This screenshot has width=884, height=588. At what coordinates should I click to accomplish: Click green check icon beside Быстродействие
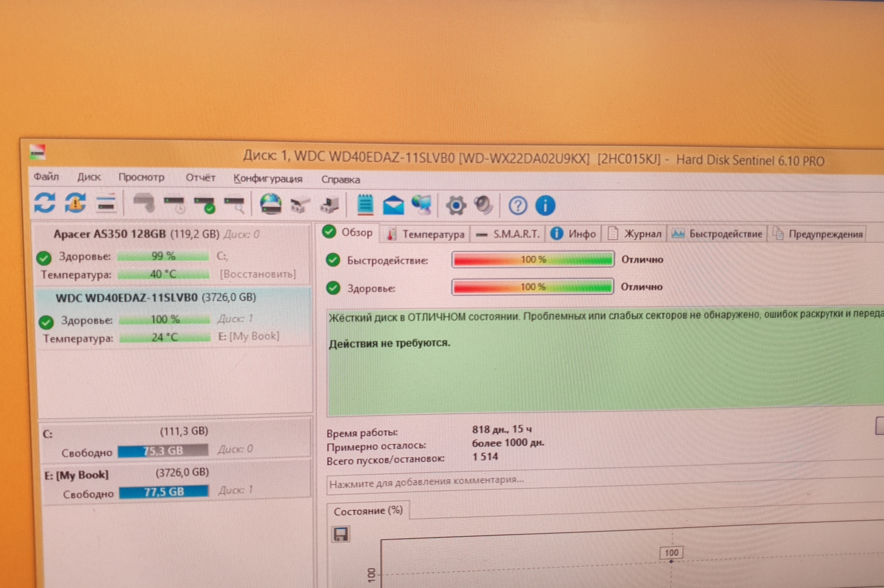coord(333,260)
